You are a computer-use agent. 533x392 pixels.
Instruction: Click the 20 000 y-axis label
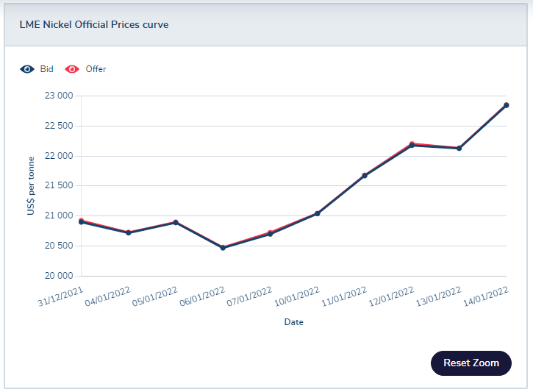[x=59, y=275]
